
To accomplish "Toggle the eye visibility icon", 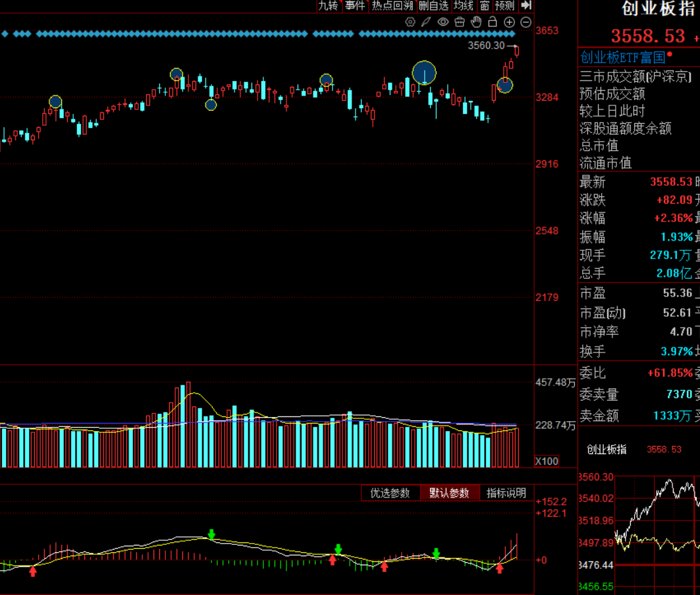I will pyautogui.click(x=443, y=22).
